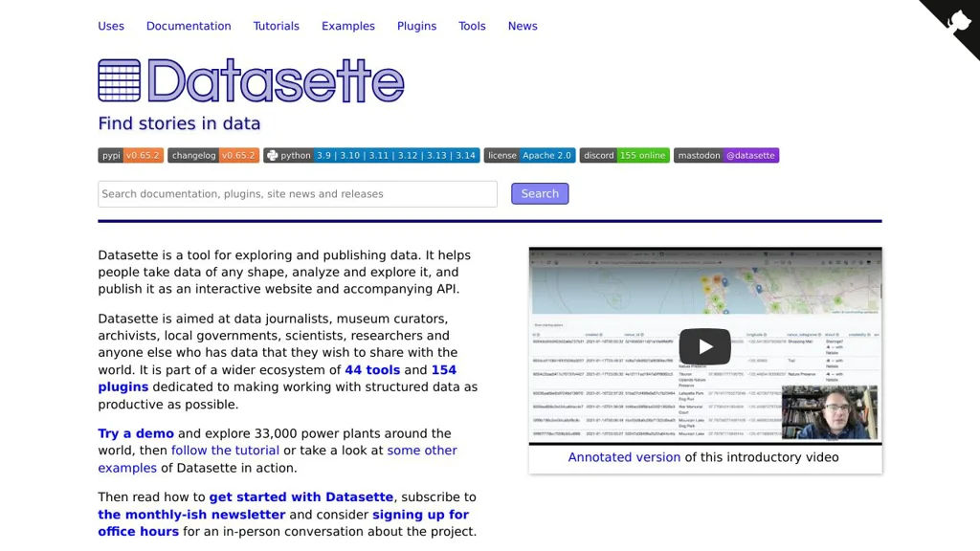Open the pypi v0.65.2 badge

pyautogui.click(x=130, y=156)
